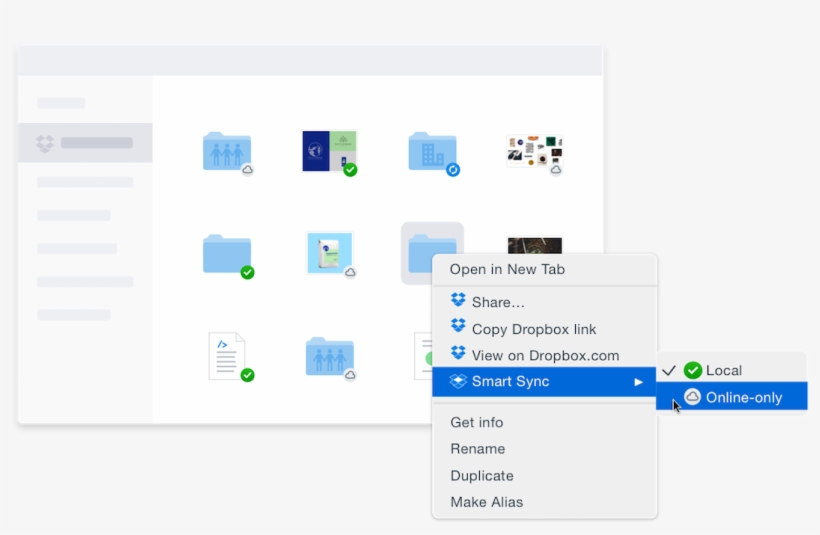
Task: Open the synced blue and green brochure file
Action: [329, 151]
